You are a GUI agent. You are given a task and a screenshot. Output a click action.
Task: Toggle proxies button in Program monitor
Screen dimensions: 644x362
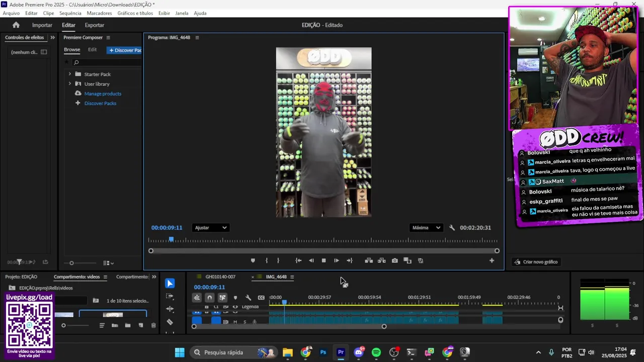click(x=421, y=260)
